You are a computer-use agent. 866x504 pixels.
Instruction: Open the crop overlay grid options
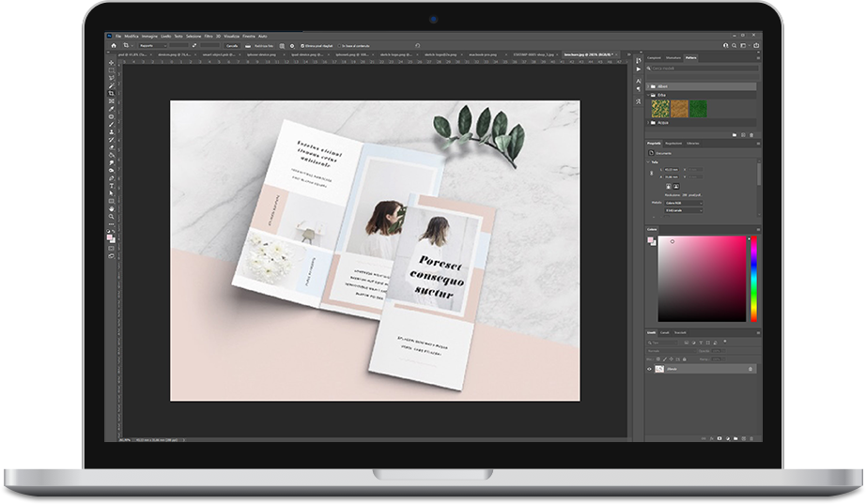pos(282,46)
